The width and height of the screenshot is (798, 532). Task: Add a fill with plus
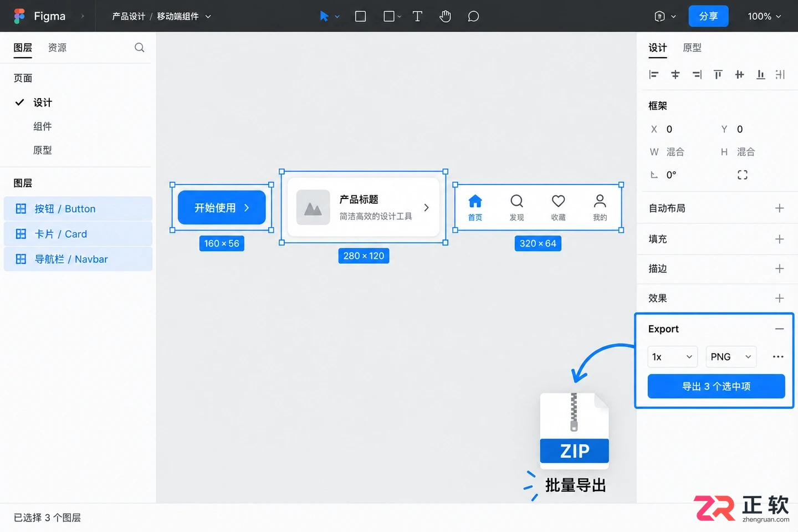click(x=779, y=239)
